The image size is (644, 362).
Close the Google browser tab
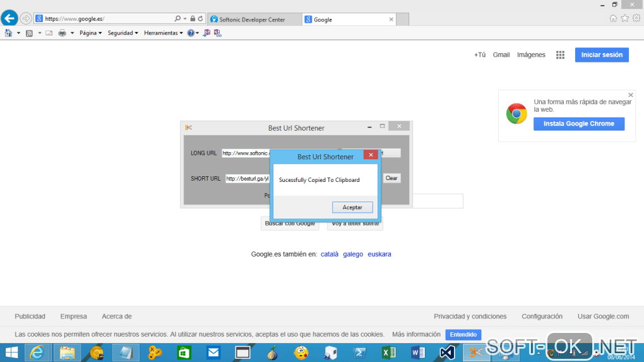point(391,20)
